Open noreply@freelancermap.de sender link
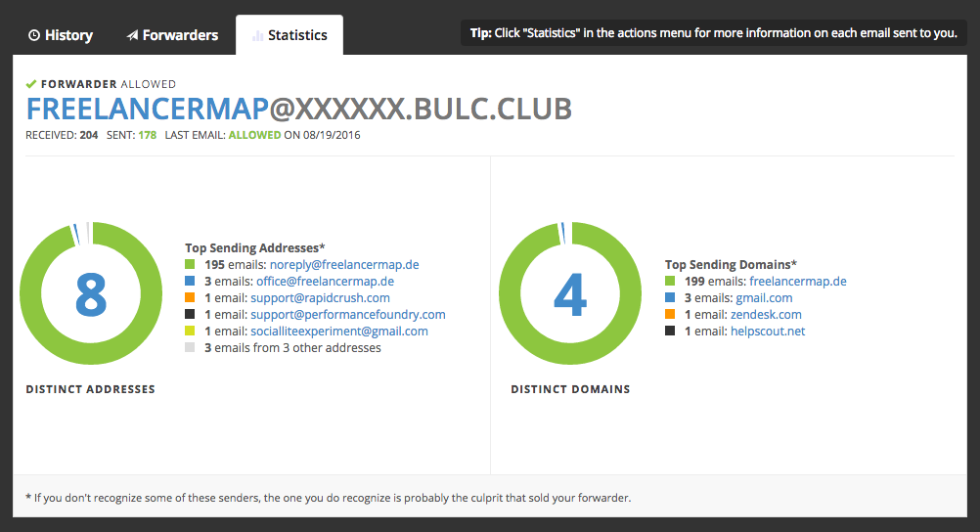This screenshot has width=980, height=532. pos(344,264)
